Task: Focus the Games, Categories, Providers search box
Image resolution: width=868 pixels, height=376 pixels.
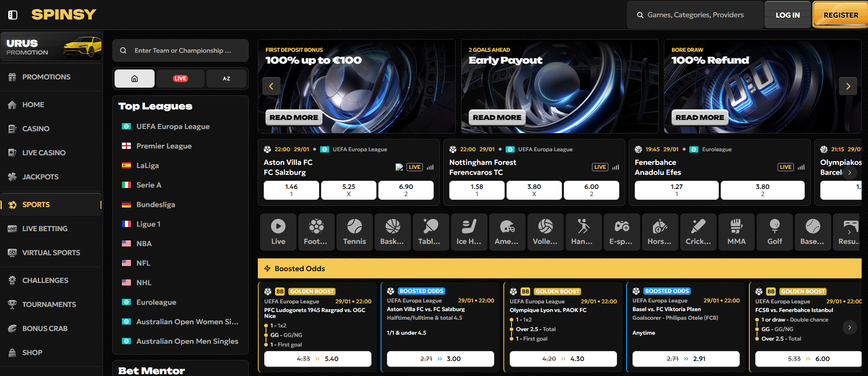Action: coord(695,15)
